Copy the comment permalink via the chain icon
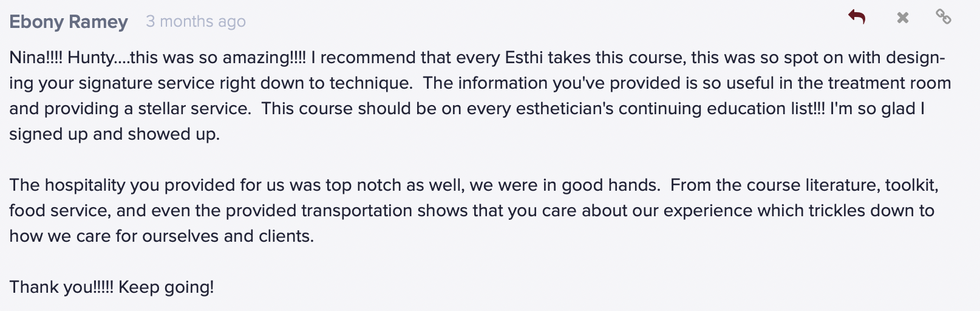Viewport: 980px width, 311px height. point(943,16)
